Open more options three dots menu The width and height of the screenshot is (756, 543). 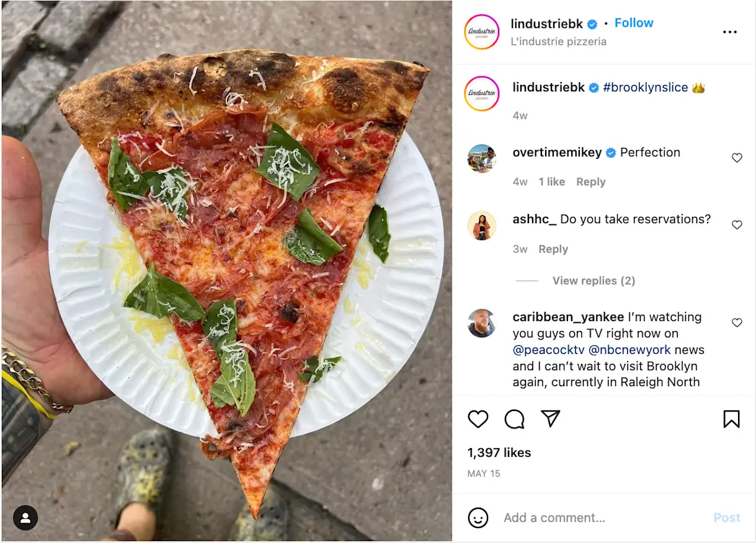click(730, 32)
